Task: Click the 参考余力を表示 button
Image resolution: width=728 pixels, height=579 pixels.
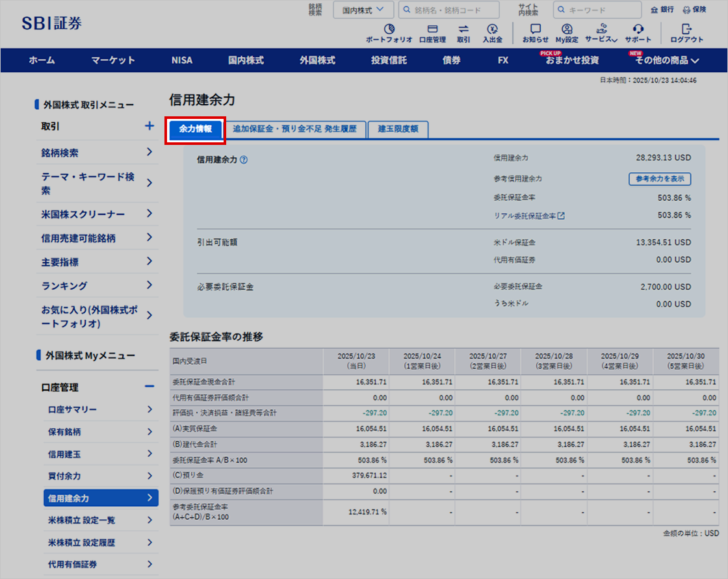Action: [x=659, y=179]
